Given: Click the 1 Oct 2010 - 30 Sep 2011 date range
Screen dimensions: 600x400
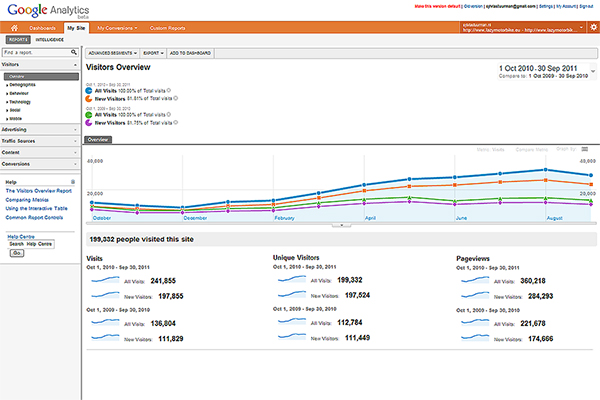Looking at the screenshot, I should pos(538,68).
